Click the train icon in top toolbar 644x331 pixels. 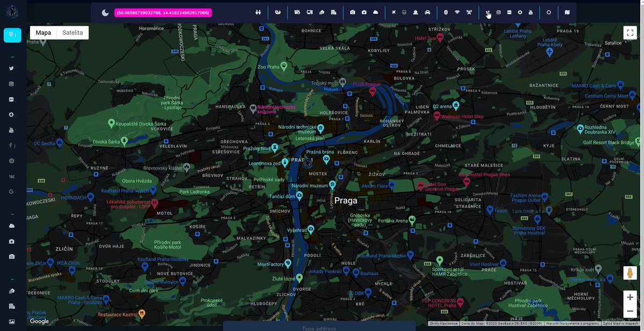tap(404, 12)
